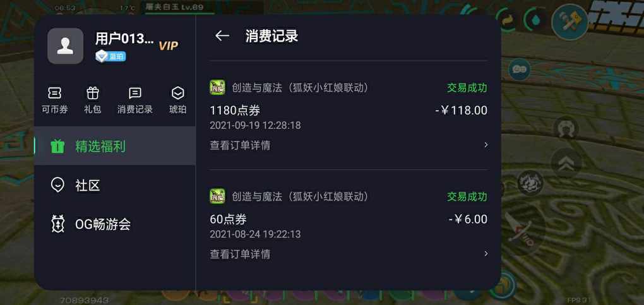The width and height of the screenshot is (644, 305).
Task: Tap the VIP label beside the username
Action: (169, 45)
